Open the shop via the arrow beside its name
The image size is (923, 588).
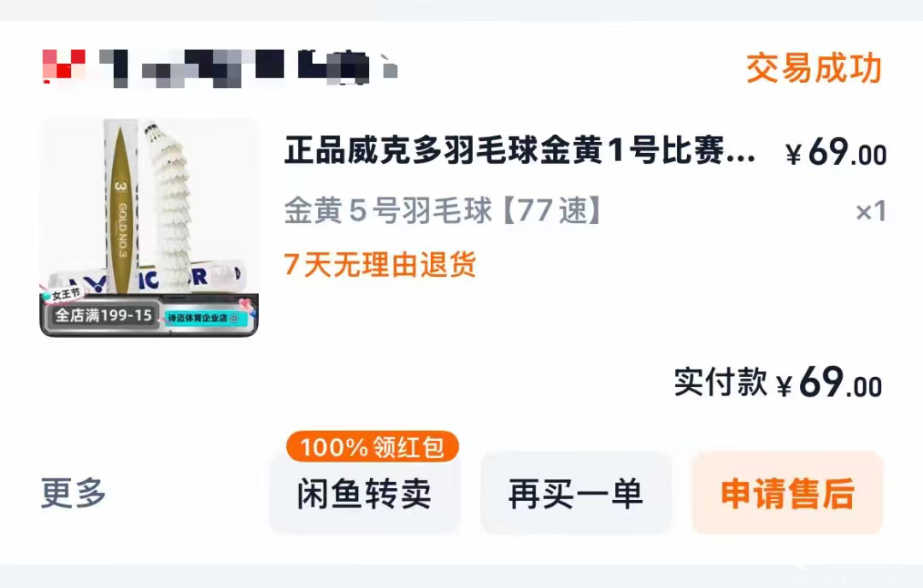point(390,66)
